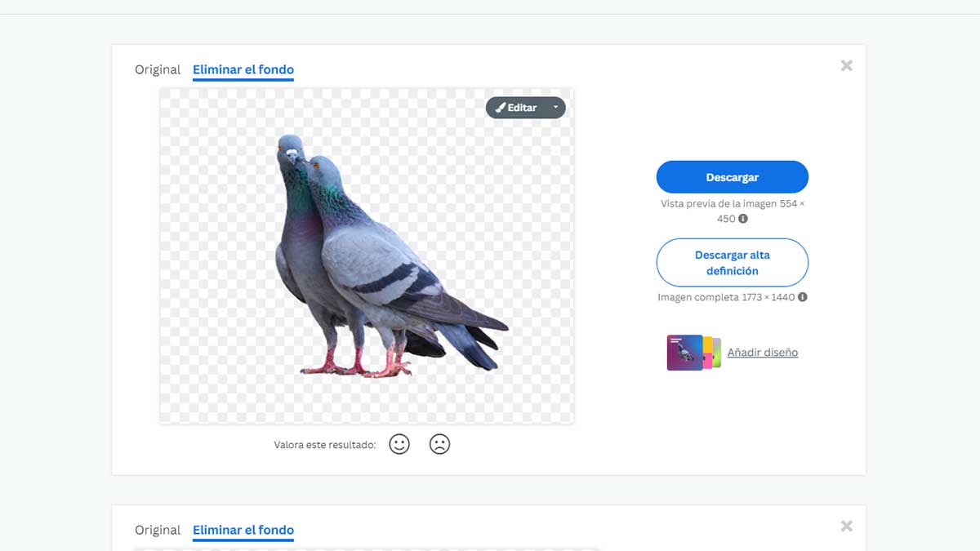The height and width of the screenshot is (551, 980).
Task: Expand the Editar dropdown arrow
Action: pyautogui.click(x=555, y=108)
